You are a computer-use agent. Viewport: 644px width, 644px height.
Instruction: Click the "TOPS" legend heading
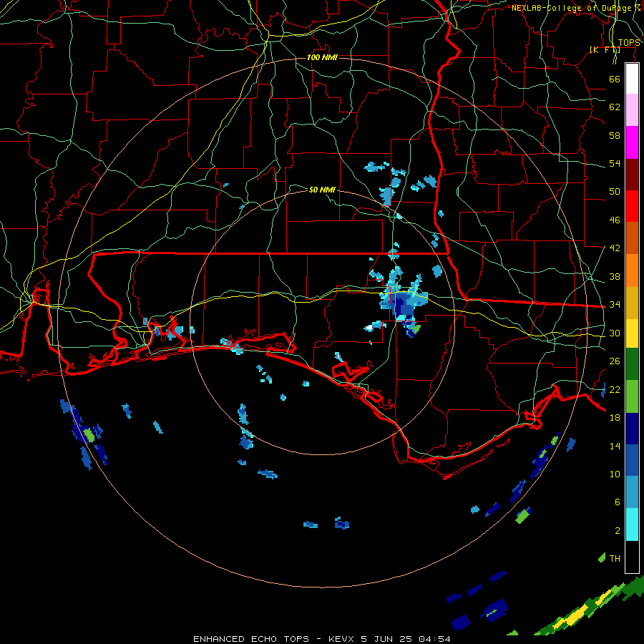coord(629,43)
